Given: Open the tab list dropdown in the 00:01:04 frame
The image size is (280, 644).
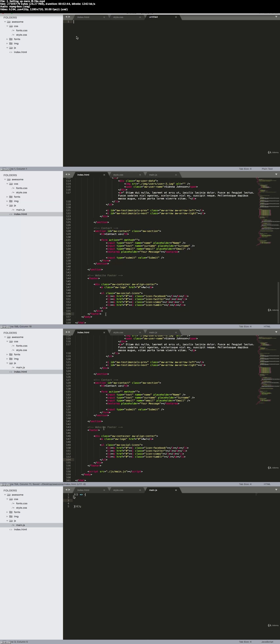Looking at the screenshot, I should click(276, 174).
